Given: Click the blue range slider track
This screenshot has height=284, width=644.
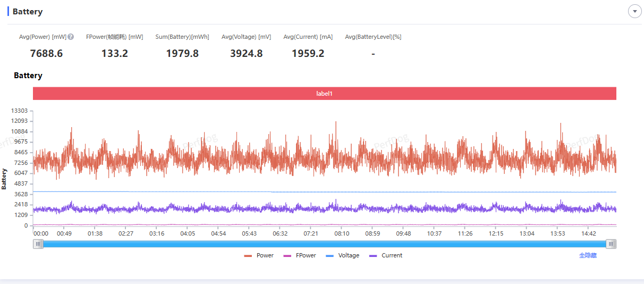Looking at the screenshot, I should [324, 244].
